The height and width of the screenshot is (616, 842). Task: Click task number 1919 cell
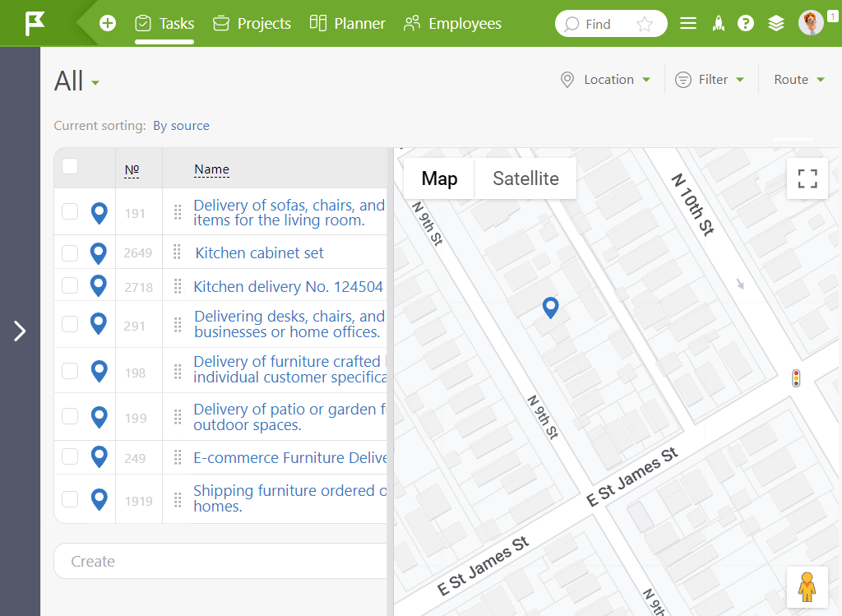click(138, 501)
